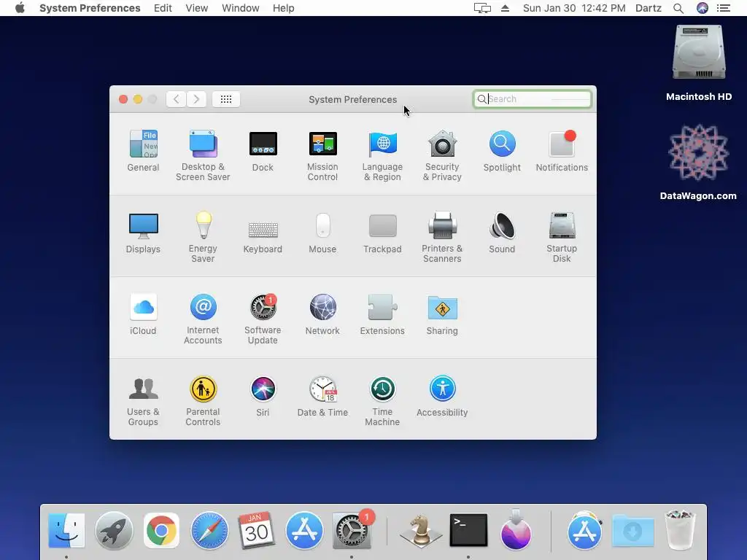Open Spotlight search in menu bar

point(678,8)
